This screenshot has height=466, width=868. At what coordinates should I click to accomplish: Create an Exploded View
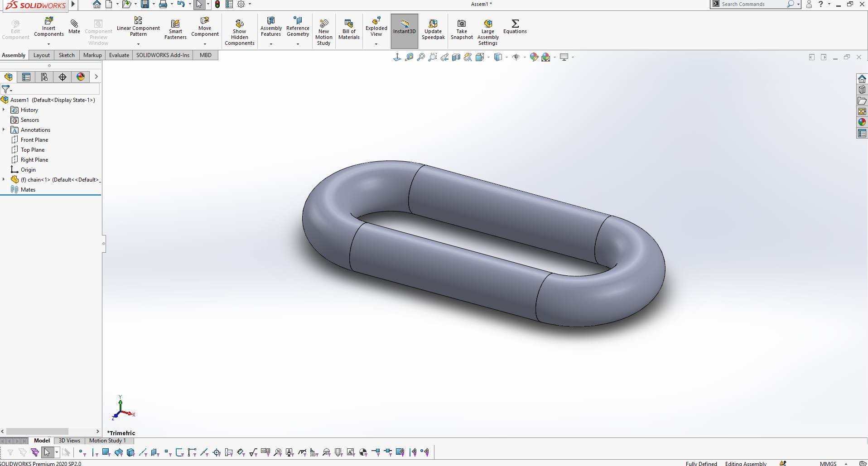point(376,26)
